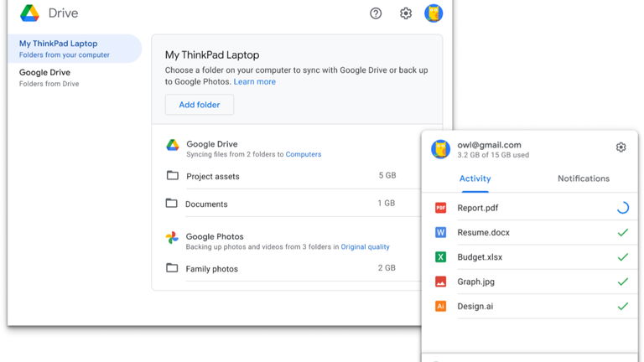The image size is (644, 362).
Task: Click the Report.pdf file name
Action: (478, 208)
